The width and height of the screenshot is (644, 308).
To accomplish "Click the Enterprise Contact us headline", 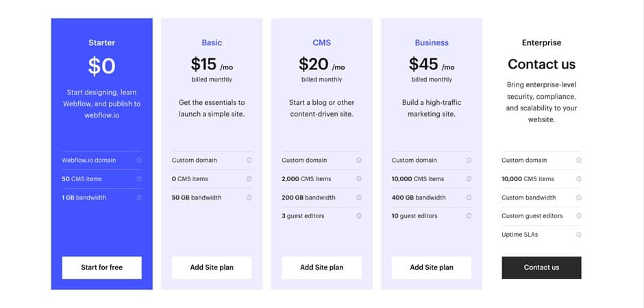I will click(541, 64).
